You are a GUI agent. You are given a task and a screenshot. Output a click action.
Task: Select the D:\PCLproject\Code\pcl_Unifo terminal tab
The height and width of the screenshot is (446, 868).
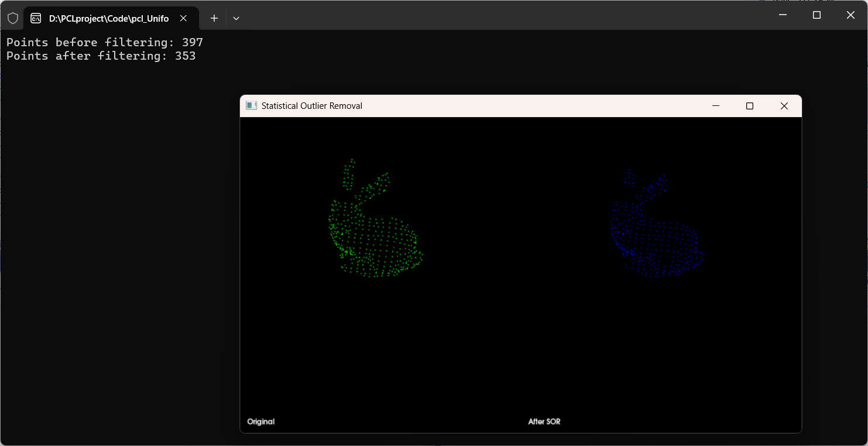click(111, 18)
